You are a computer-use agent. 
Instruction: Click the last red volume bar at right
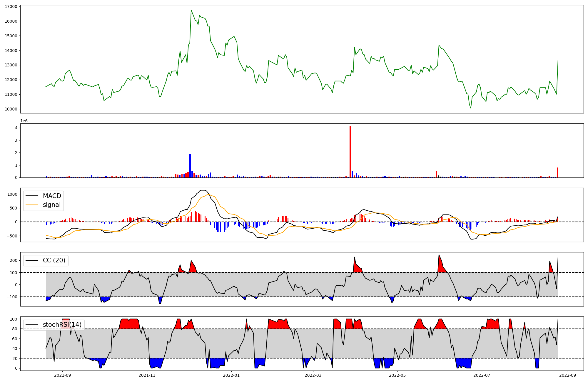click(x=557, y=172)
